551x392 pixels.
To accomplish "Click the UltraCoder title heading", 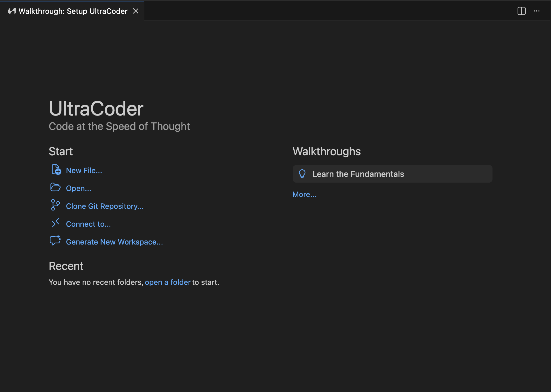I will coord(96,109).
